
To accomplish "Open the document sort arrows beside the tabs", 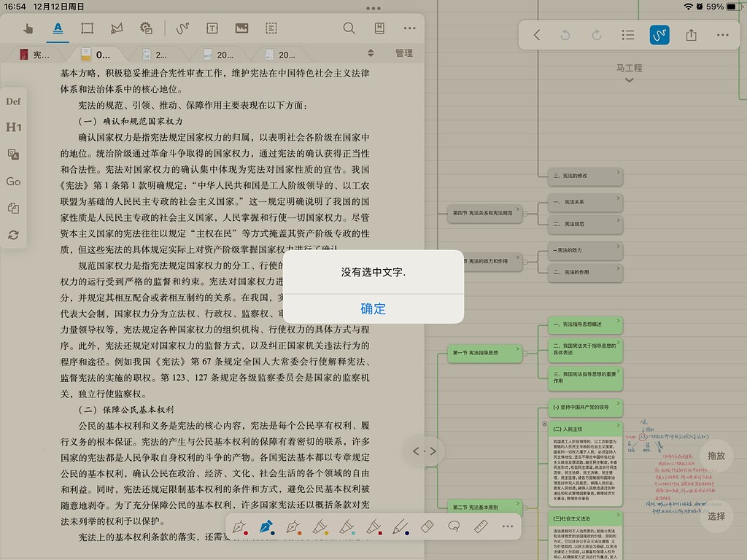I will coord(371,53).
